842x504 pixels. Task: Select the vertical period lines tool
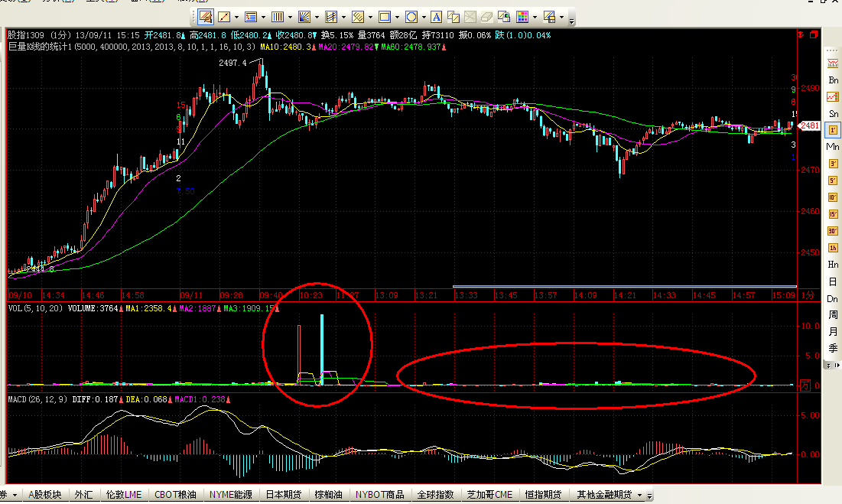(278, 17)
